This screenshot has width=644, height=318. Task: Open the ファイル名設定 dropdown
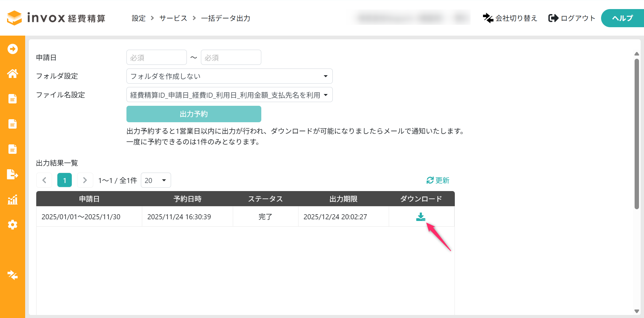(229, 95)
